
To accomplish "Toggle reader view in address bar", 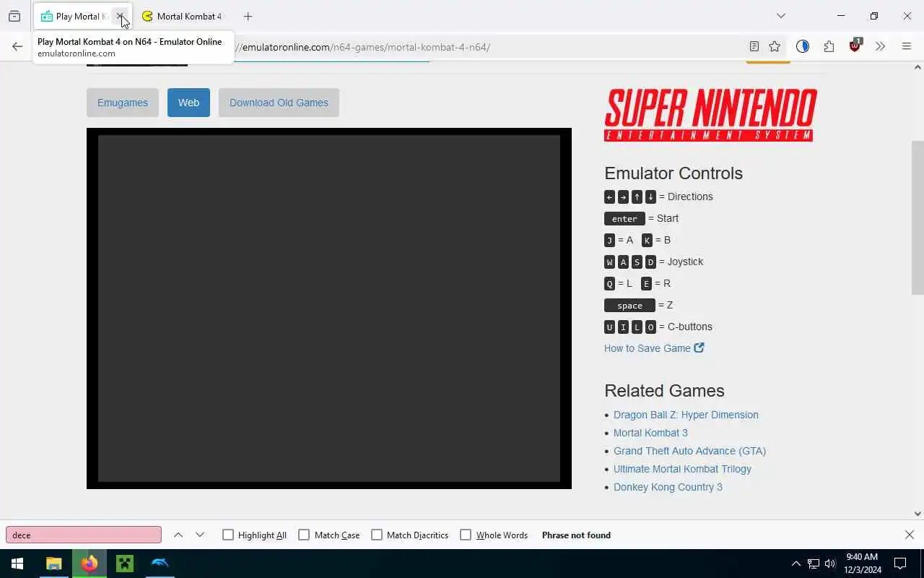I will coord(754,46).
